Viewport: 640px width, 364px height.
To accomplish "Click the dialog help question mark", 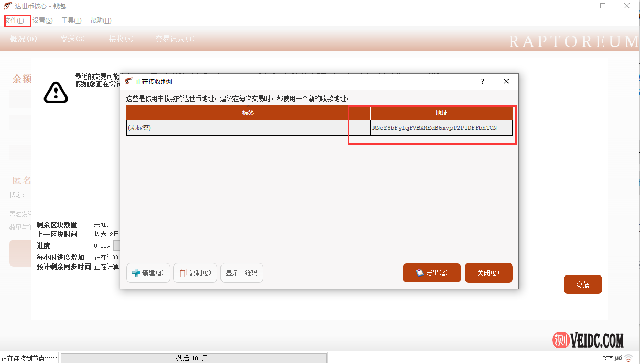I will point(483,81).
